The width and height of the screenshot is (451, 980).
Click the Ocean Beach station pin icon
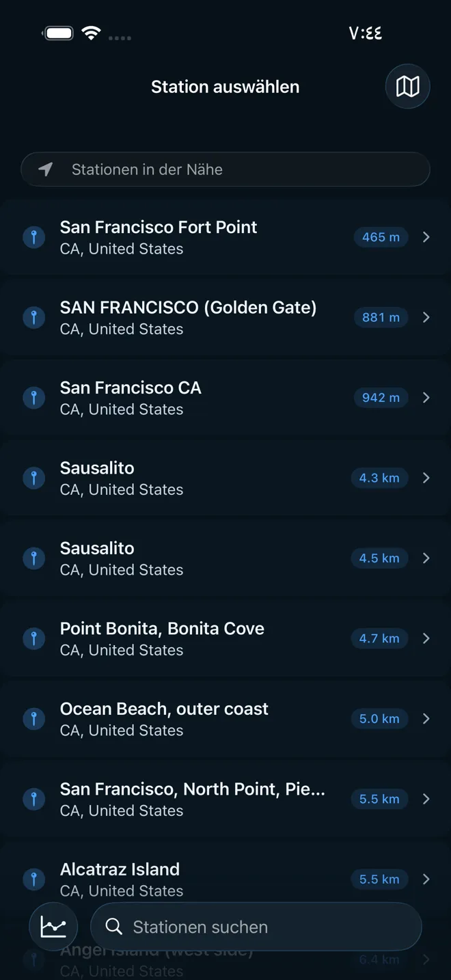pos(33,718)
